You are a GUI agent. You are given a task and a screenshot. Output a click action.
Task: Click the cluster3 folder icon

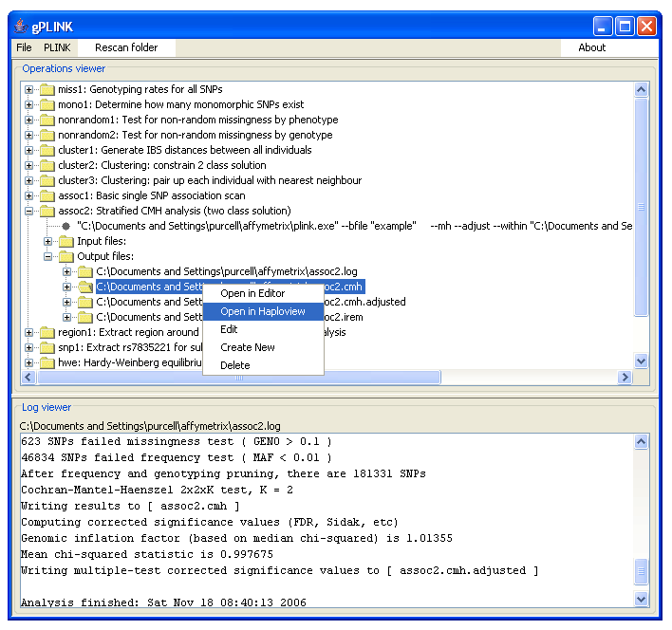pos(47,180)
